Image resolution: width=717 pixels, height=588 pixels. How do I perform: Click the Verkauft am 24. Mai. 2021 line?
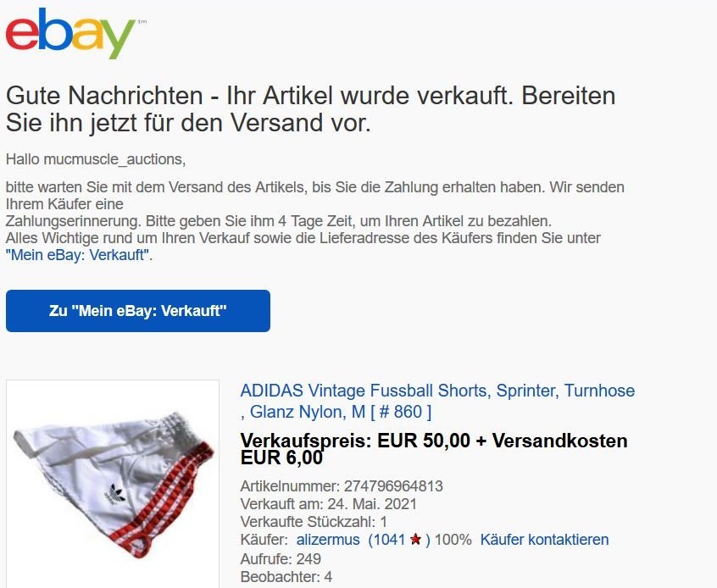click(x=328, y=504)
